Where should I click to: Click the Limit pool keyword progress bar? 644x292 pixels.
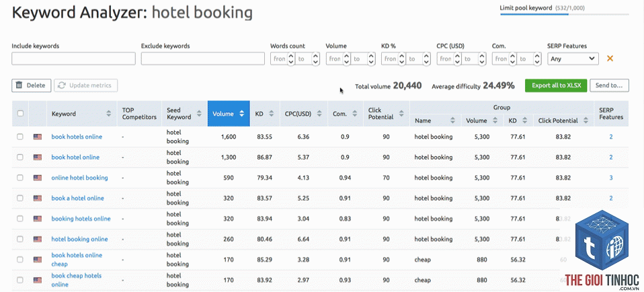564,14
